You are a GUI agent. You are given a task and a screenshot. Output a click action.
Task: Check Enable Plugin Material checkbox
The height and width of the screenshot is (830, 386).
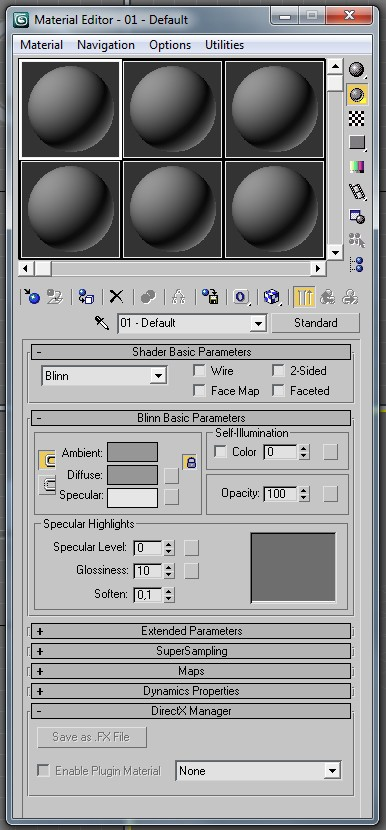(x=43, y=770)
